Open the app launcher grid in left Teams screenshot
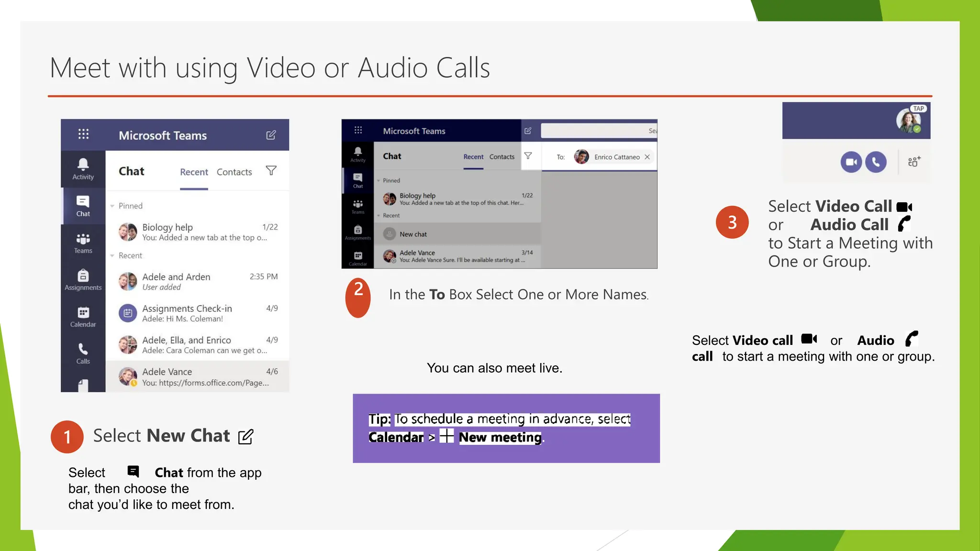This screenshot has width=980, height=551. tap(83, 134)
